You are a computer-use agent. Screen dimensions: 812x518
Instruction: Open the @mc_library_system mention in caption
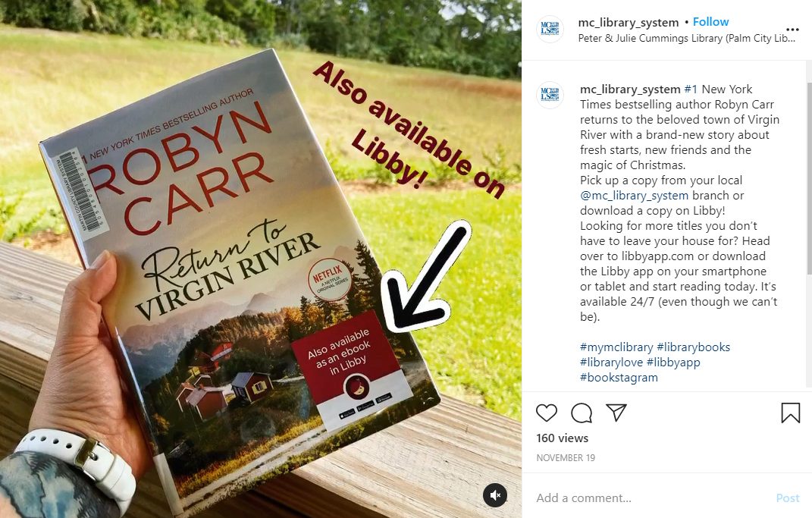(x=635, y=195)
